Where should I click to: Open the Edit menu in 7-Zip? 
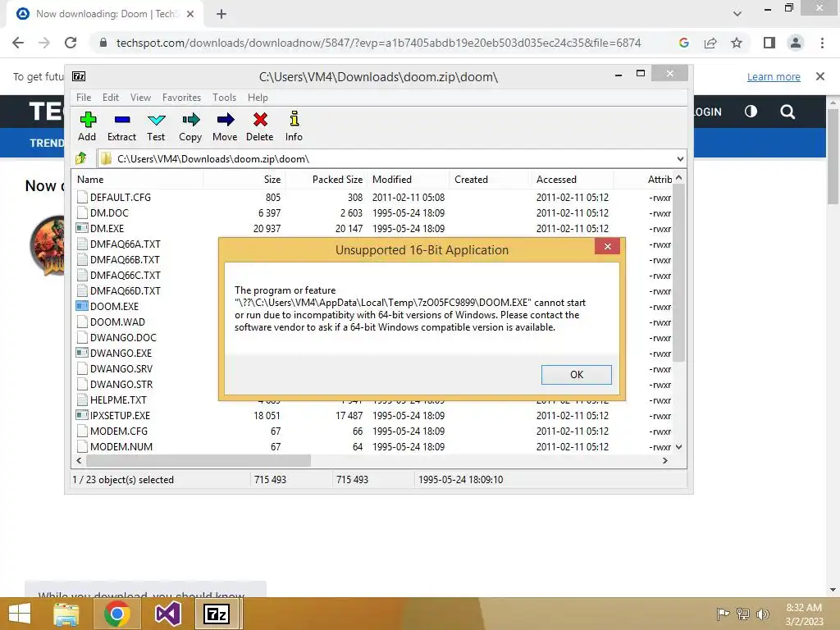[111, 98]
